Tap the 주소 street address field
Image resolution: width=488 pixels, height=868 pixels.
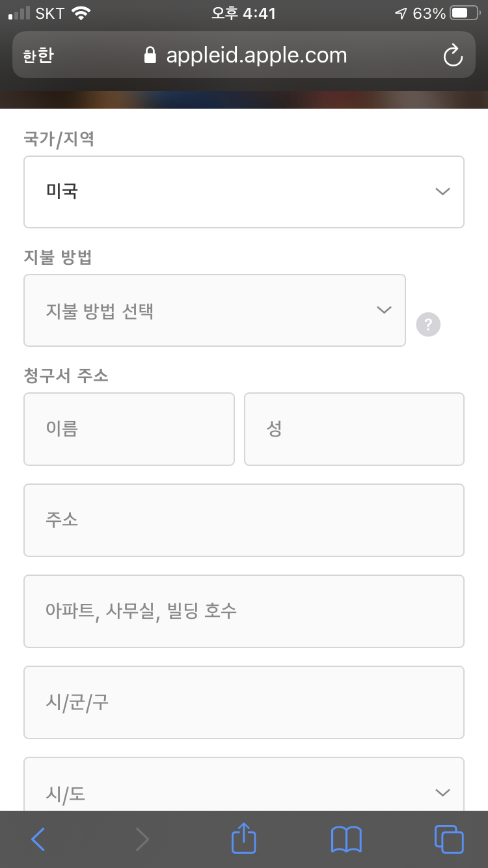pos(244,520)
